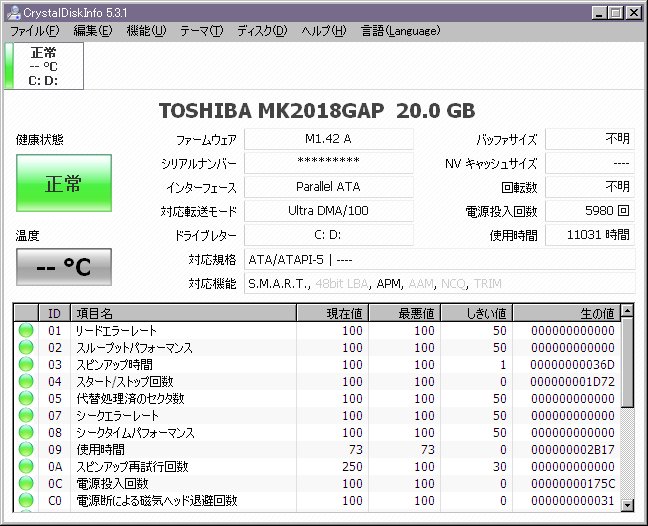648x526 pixels.
Task: Click the green 正常 health status button
Action: coord(64,183)
